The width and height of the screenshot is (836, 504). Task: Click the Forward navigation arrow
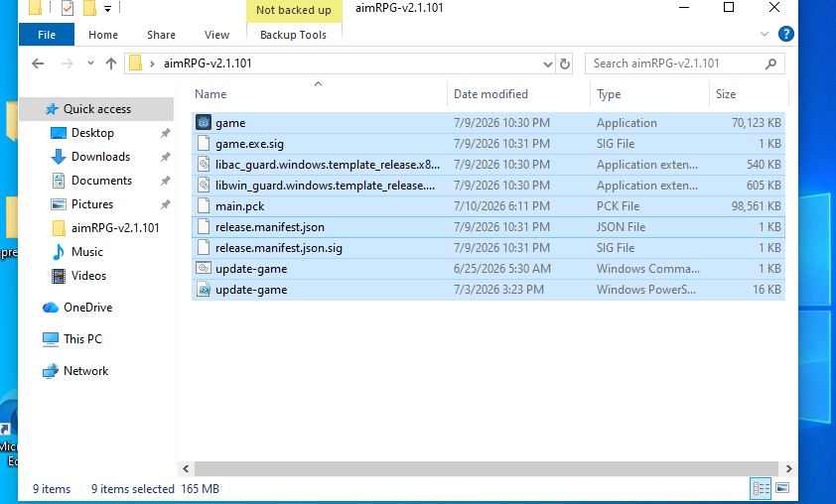click(68, 63)
